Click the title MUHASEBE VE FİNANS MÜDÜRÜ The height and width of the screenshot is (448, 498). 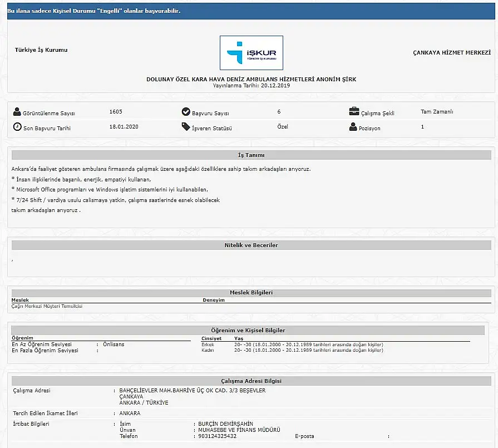pos(239,430)
